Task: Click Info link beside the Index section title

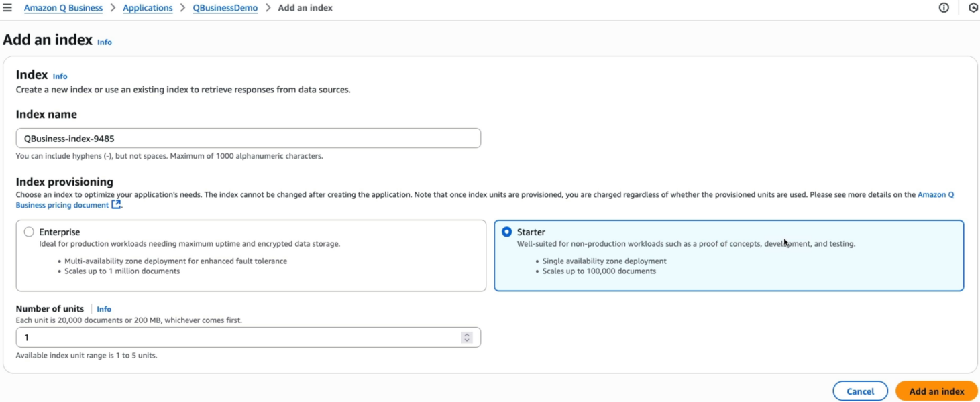Action: [x=60, y=76]
